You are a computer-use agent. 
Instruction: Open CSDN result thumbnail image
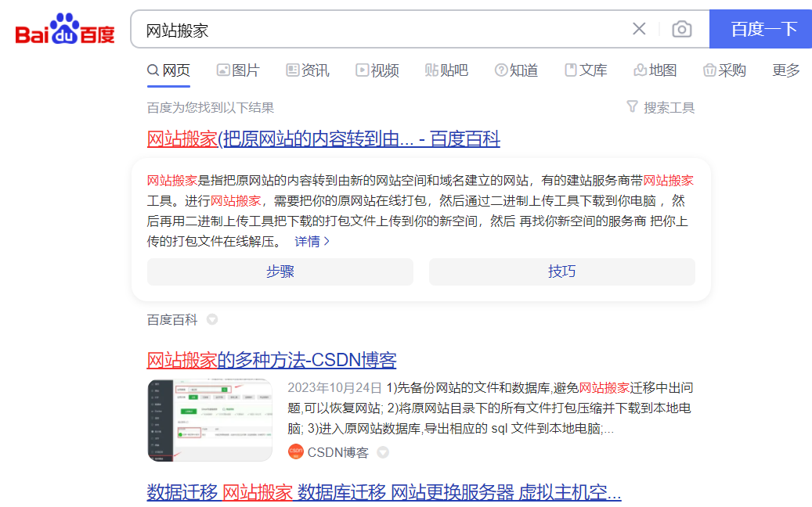click(x=210, y=420)
